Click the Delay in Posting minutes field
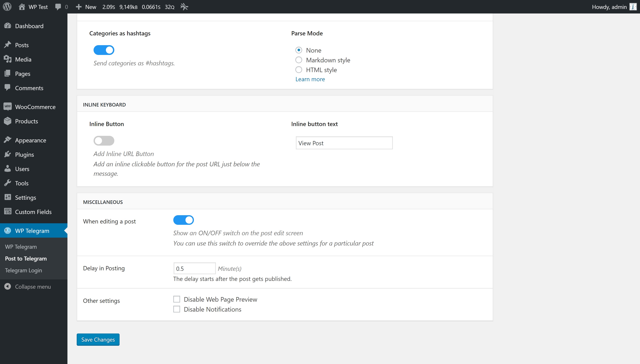This screenshot has width=640, height=364. [194, 268]
